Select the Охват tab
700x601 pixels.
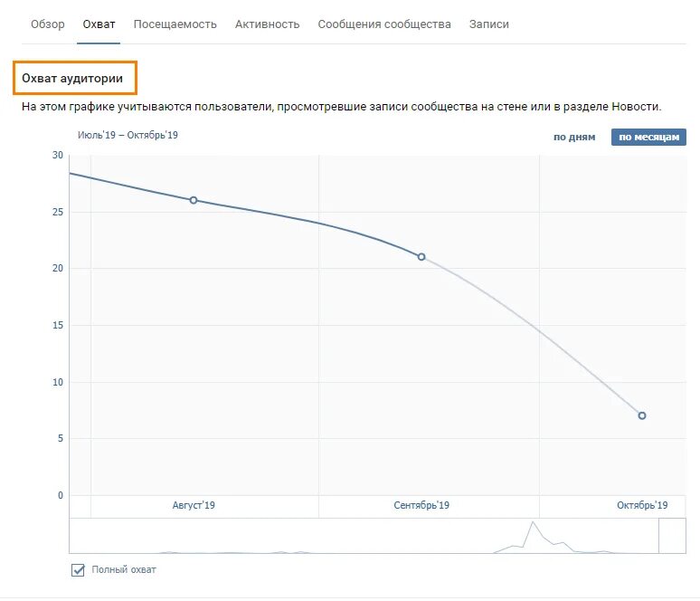99,24
